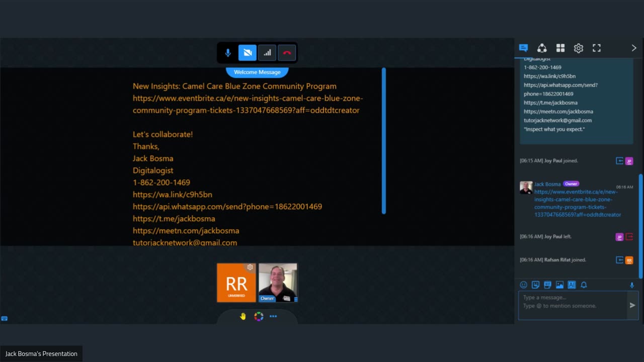This screenshot has width=644, height=362.
Task: Click the Rafsan Rifat joined message
Action: 553,260
